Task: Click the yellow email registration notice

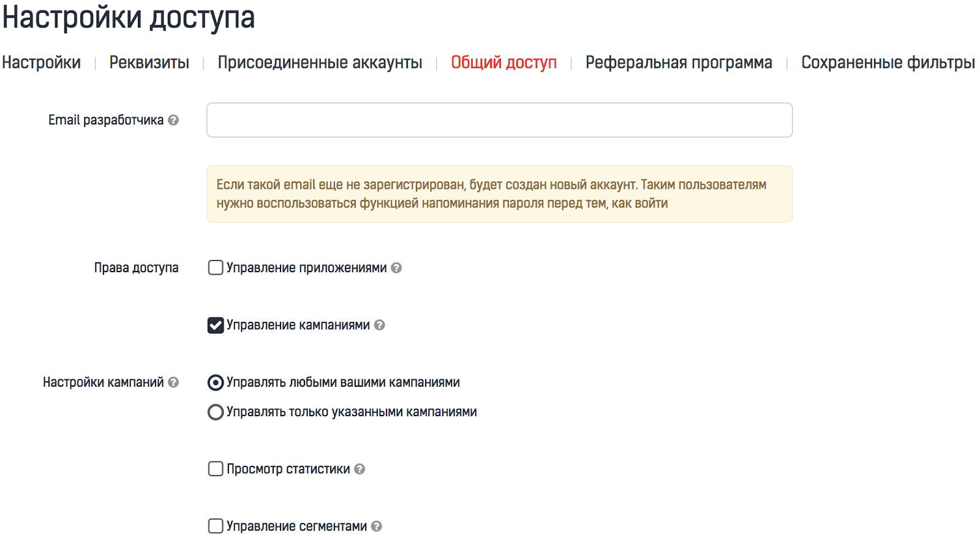Action: pos(499,194)
